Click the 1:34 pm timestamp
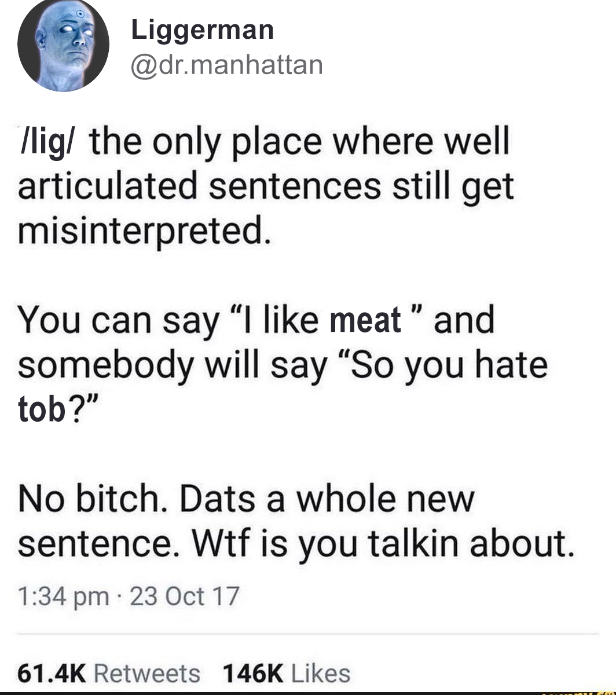 (x=63, y=596)
